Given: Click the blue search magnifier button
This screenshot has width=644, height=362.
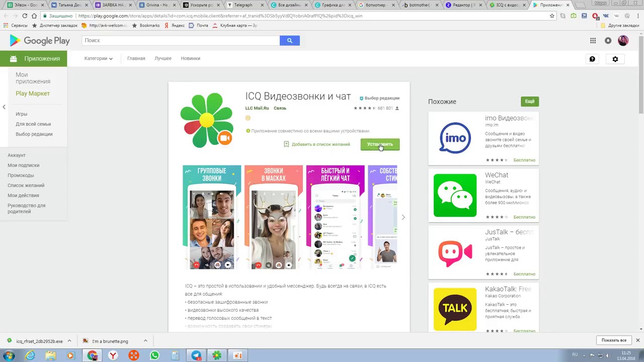Looking at the screenshot, I should pos(290,40).
